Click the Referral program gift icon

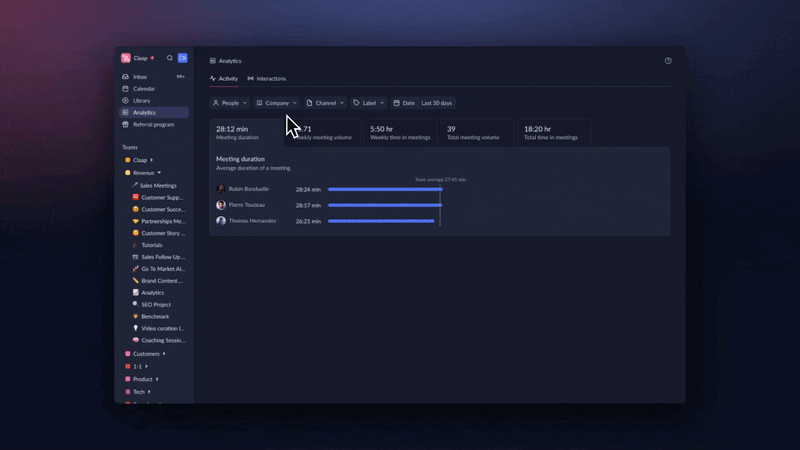(126, 124)
